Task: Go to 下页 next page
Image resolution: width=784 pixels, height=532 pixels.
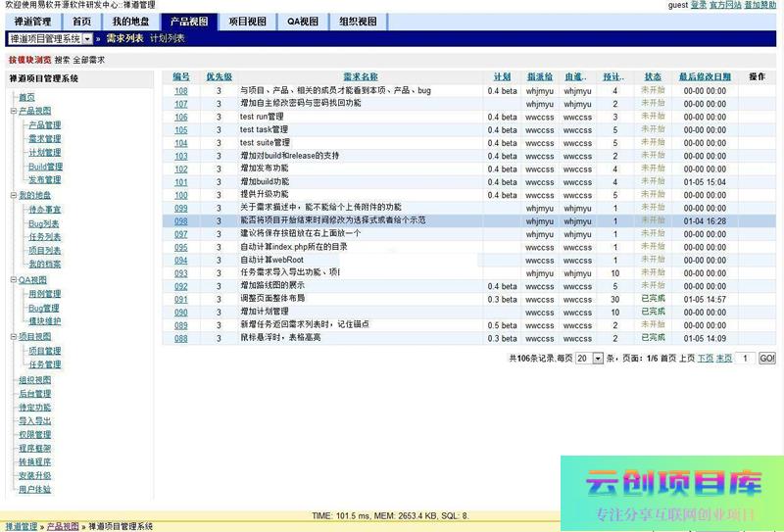Action: pyautogui.click(x=705, y=360)
